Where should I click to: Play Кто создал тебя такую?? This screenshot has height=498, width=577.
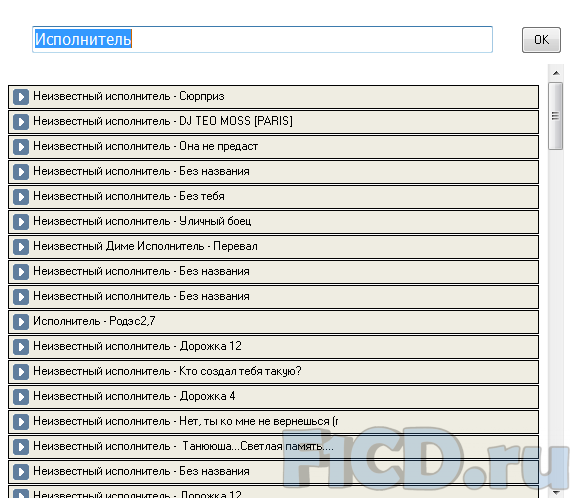[21, 372]
